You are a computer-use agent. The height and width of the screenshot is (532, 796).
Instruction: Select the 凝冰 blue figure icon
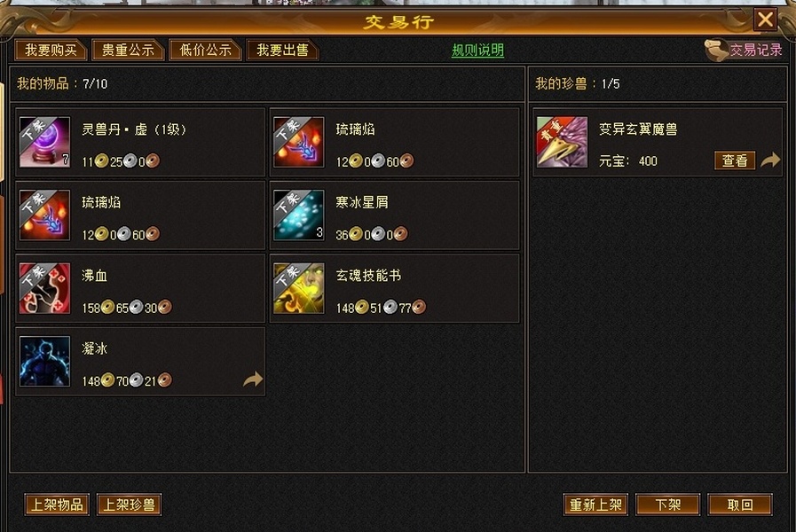click(x=44, y=361)
